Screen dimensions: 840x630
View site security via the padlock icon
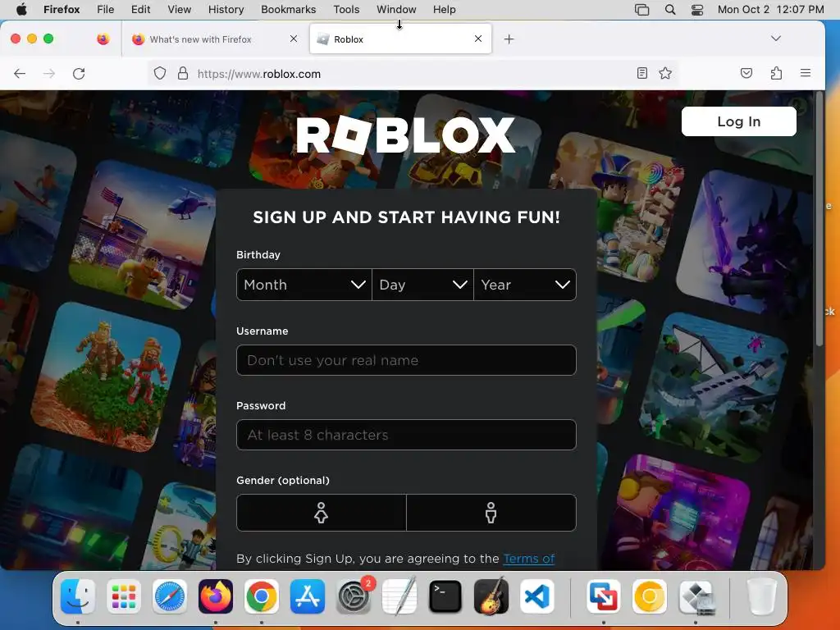pyautogui.click(x=183, y=73)
